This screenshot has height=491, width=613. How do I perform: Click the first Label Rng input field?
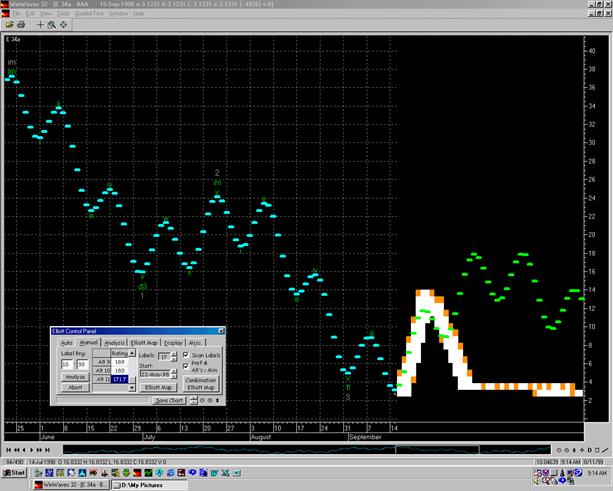[x=66, y=364]
